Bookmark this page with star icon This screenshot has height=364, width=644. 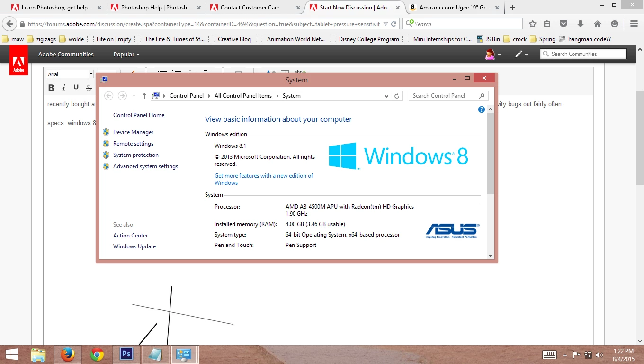point(533,24)
